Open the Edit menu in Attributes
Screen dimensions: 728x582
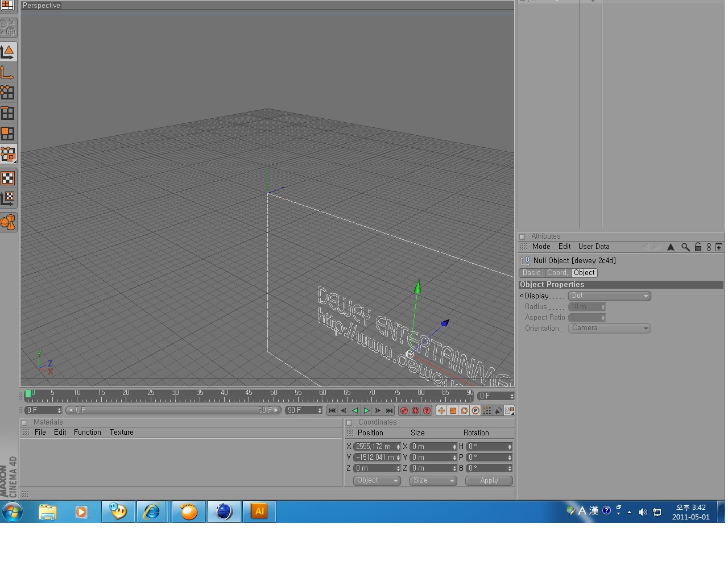(564, 247)
